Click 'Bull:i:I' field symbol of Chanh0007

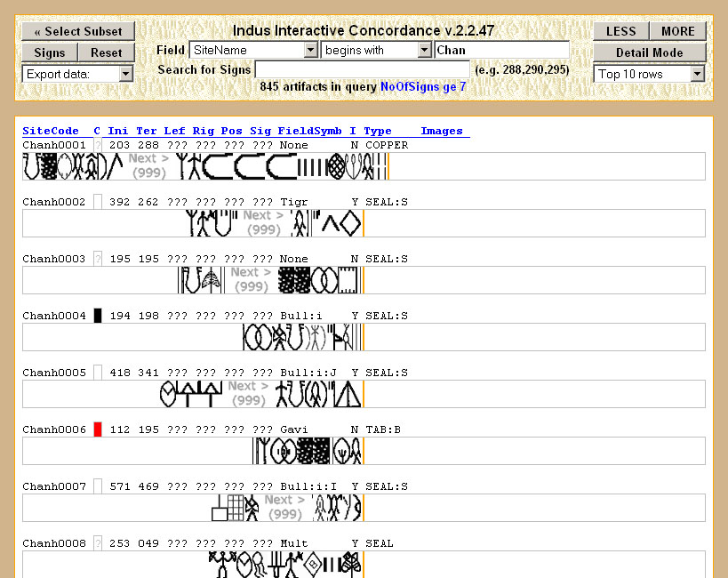pyautogui.click(x=308, y=486)
